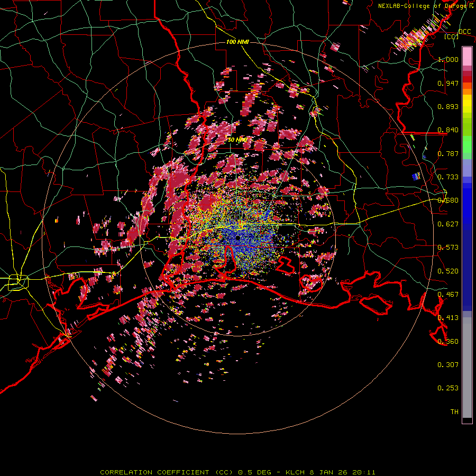Click the 0.840 scale value
This screenshot has height=476, width=476.
(x=448, y=130)
